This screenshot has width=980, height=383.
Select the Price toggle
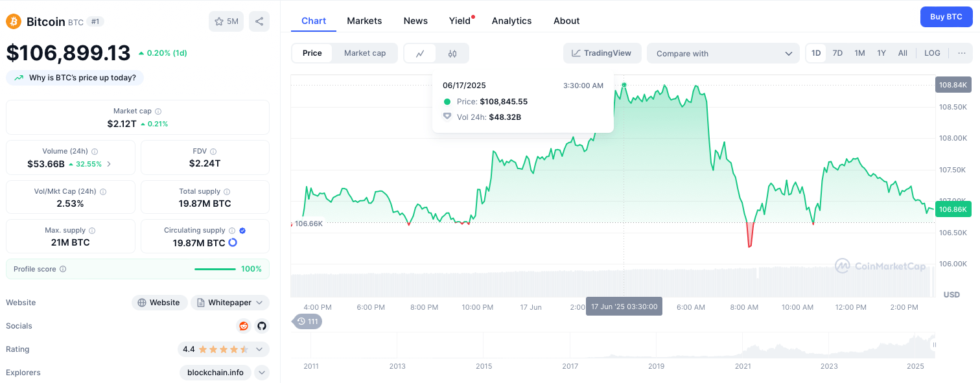click(x=312, y=53)
